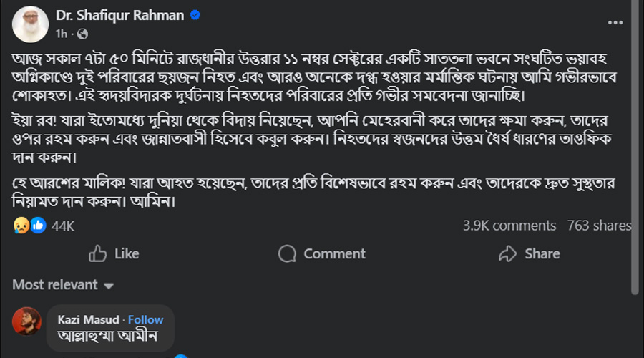The height and width of the screenshot is (358, 644).
Task: Follow Kazi Masud
Action: pyautogui.click(x=145, y=319)
